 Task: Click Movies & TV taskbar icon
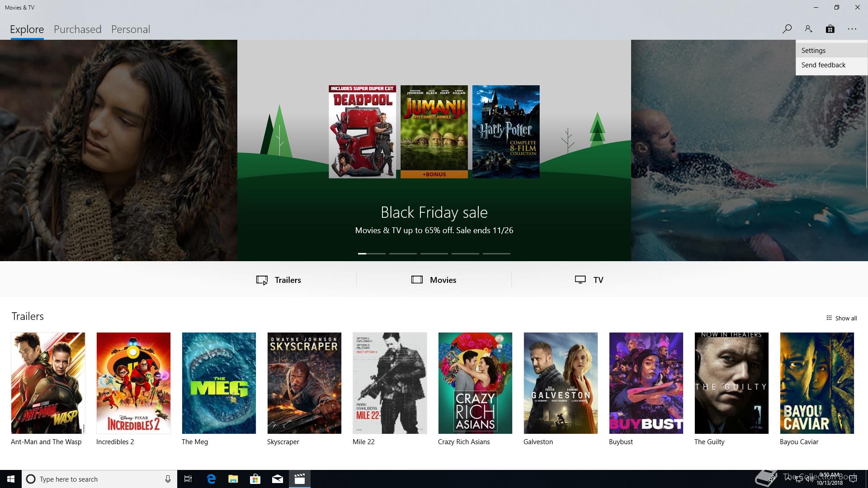(x=299, y=479)
